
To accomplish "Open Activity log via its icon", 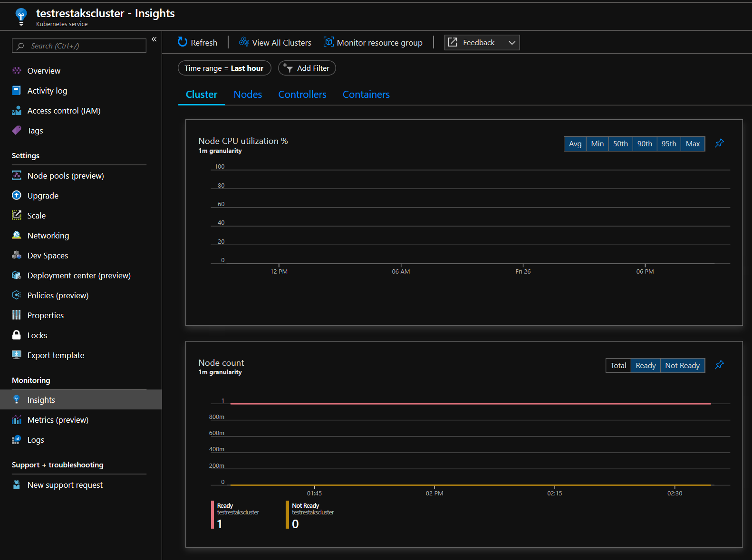I will pos(17,91).
